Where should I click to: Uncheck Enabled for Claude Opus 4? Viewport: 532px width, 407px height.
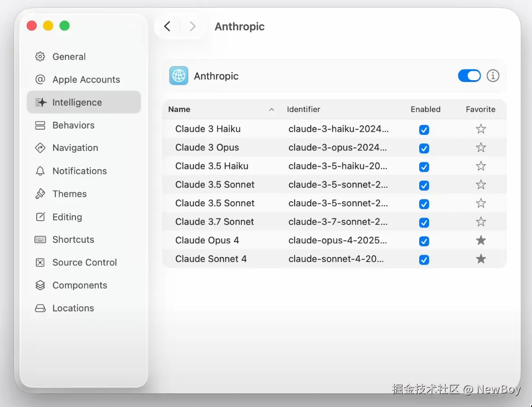click(x=424, y=242)
